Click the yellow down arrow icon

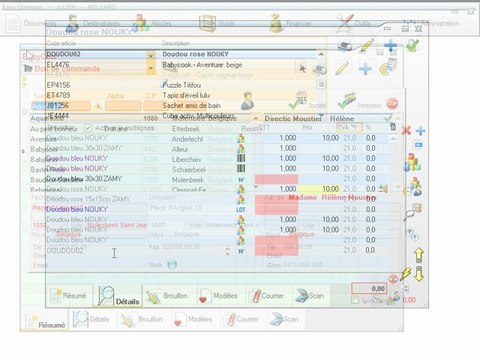click(419, 274)
